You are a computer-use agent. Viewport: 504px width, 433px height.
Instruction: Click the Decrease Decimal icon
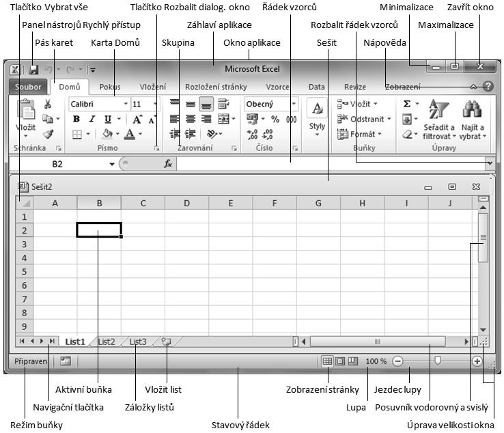click(268, 135)
